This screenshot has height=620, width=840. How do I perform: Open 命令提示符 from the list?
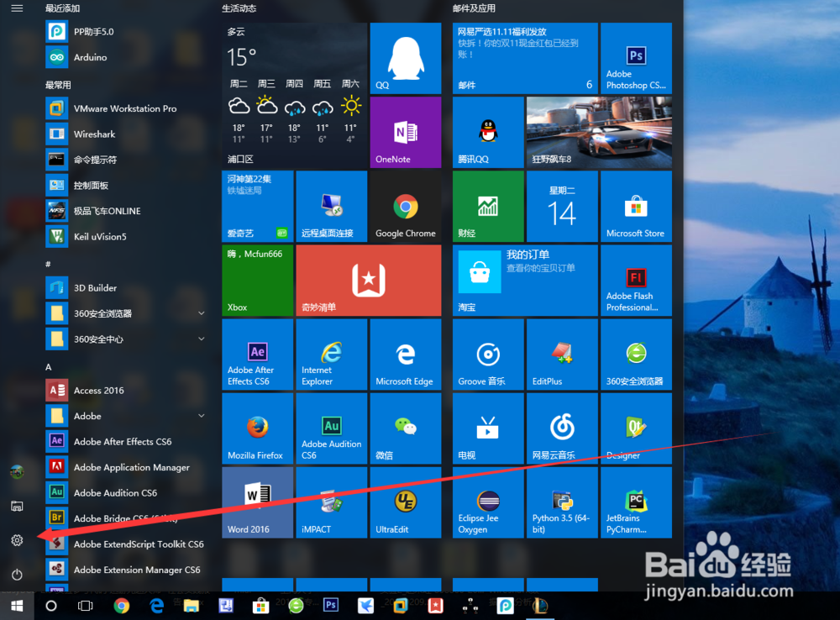(127, 160)
